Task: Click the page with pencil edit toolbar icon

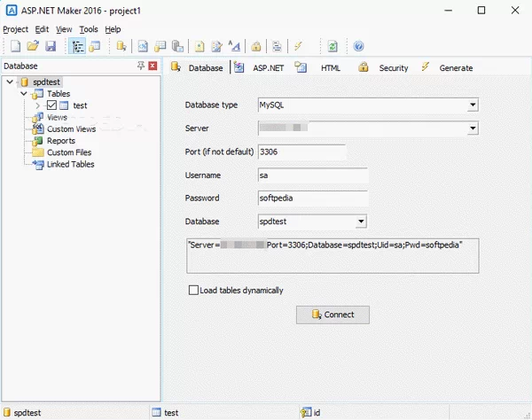Action: [216, 46]
